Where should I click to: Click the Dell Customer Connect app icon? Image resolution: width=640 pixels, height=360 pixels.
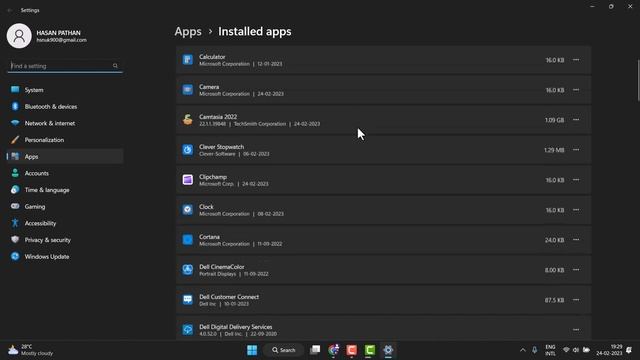pos(187,300)
